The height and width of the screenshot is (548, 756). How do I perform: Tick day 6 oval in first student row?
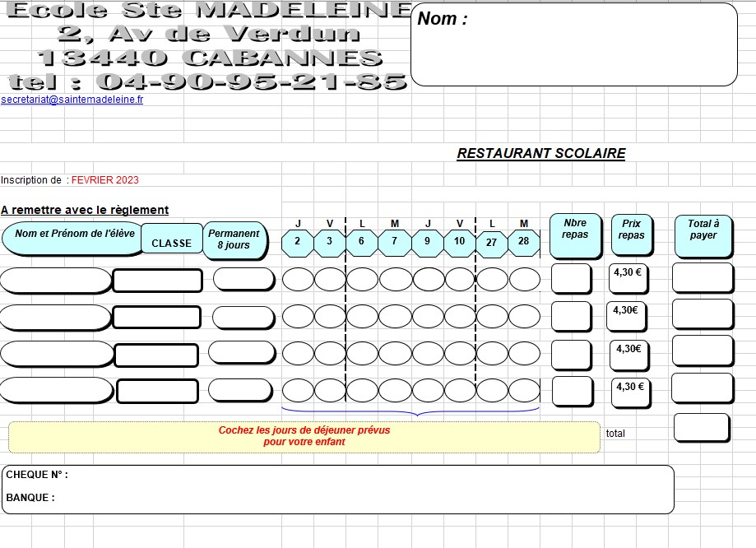[x=362, y=280]
